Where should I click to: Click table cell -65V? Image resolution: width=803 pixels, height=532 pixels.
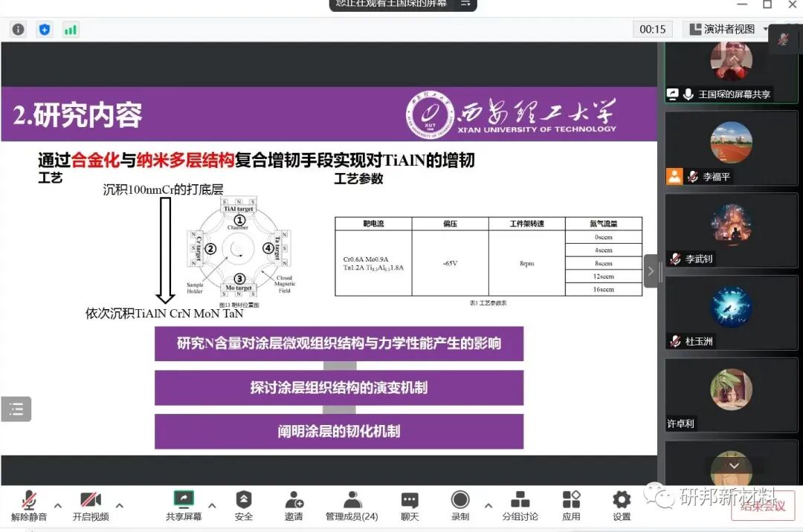tap(450, 263)
